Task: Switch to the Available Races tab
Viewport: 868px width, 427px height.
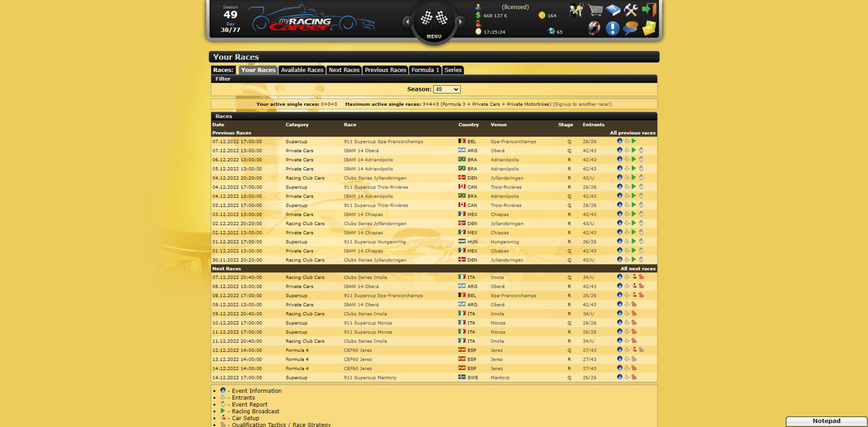Action: 302,70
